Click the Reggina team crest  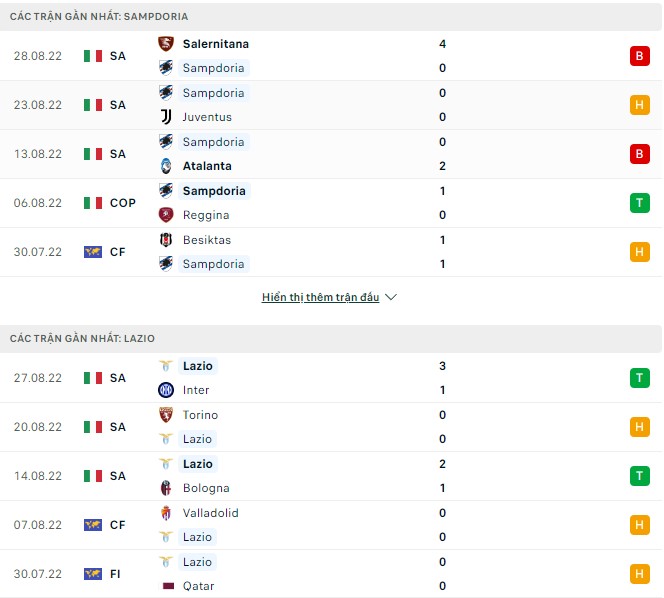(166, 215)
